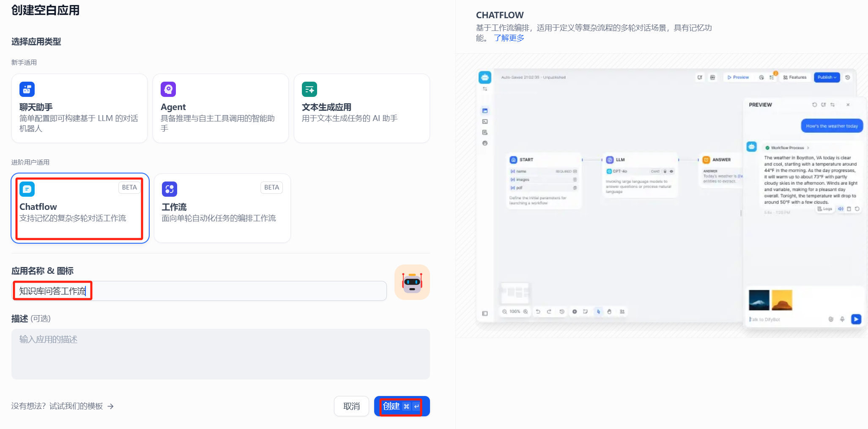
Task: Click the 应用名称 & 图标 label
Action: (43, 271)
